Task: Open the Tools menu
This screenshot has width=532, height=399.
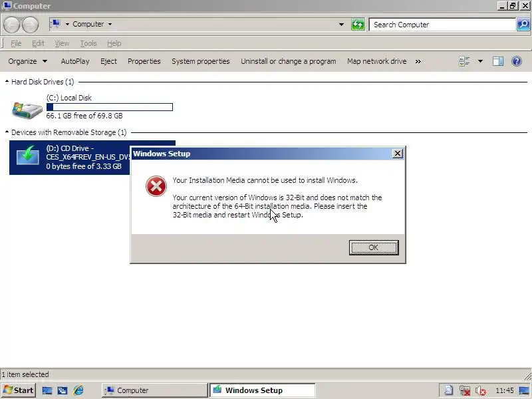Action: [x=88, y=43]
